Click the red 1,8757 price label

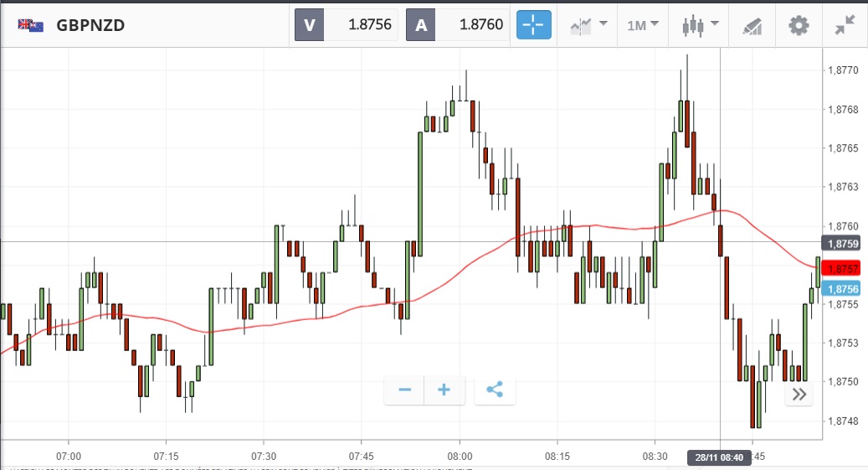[841, 268]
